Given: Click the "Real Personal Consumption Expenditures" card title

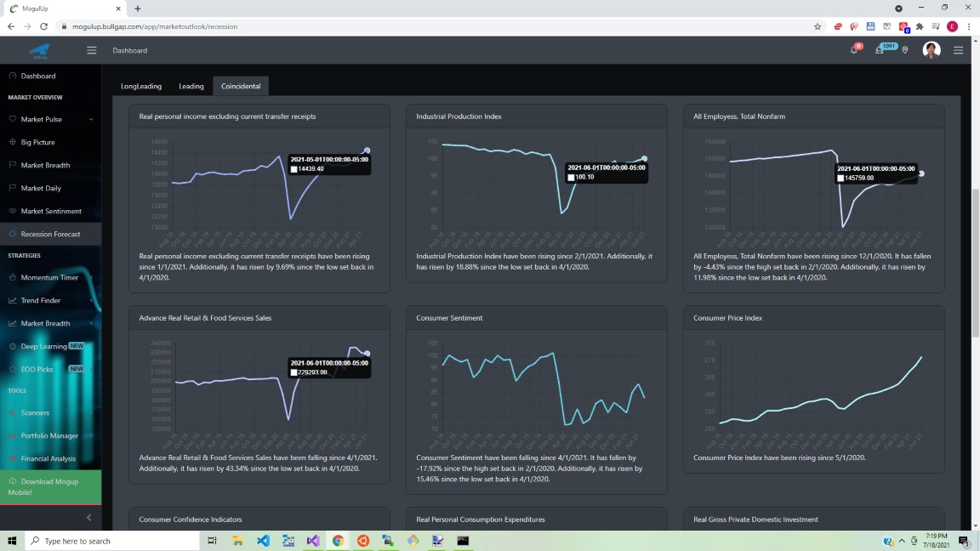Looking at the screenshot, I should [481, 520].
